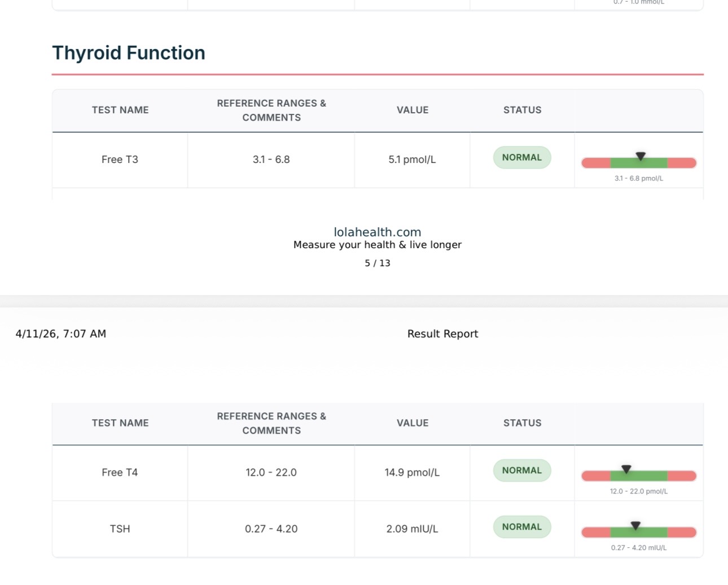Click the 5.1 pmol/L value
This screenshot has height=585, width=728.
[x=412, y=160]
